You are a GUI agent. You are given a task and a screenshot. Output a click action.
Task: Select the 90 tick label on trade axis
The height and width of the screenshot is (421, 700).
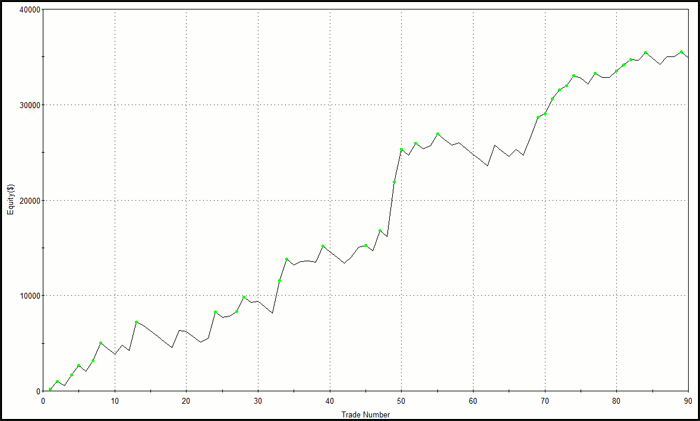point(688,401)
